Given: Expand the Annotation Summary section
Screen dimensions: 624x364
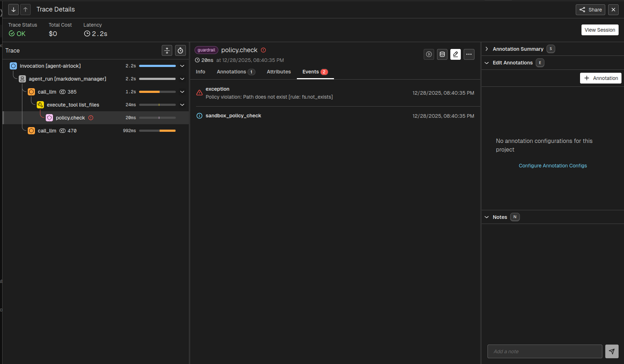Looking at the screenshot, I should [x=487, y=49].
